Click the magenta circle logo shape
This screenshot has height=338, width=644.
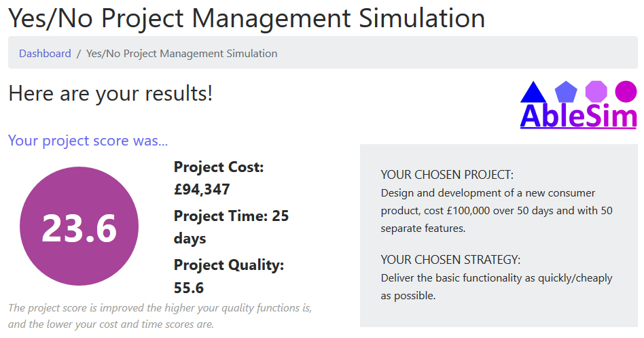[626, 91]
